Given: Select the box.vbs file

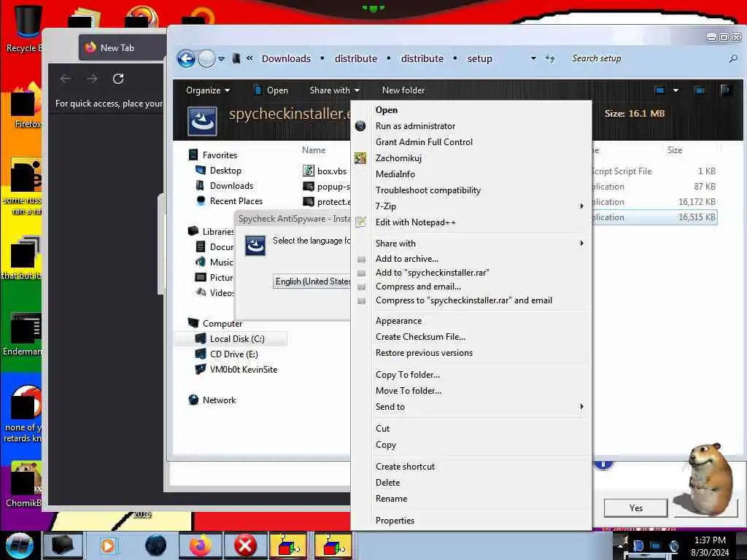Looking at the screenshot, I should (x=325, y=171).
